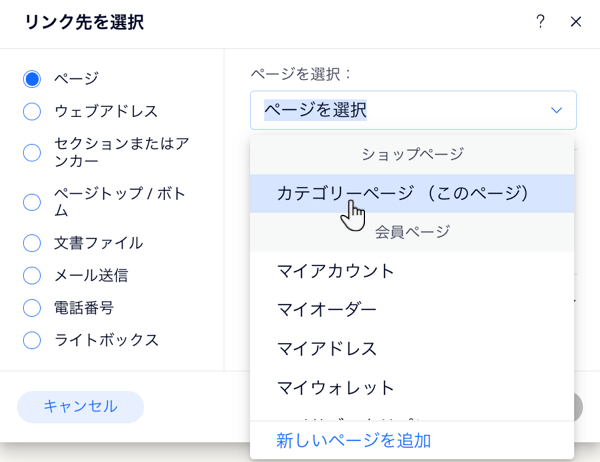Click the help question mark icon
The height and width of the screenshot is (462, 600).
click(541, 21)
